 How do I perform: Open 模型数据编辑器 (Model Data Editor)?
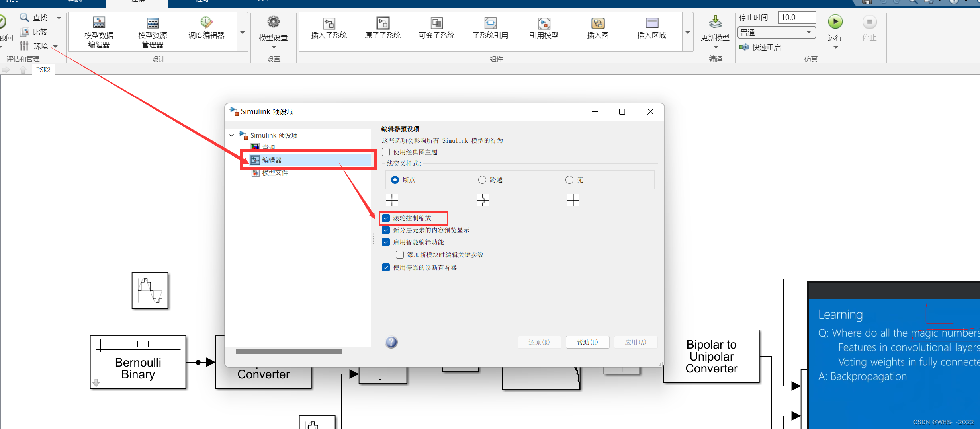99,33
